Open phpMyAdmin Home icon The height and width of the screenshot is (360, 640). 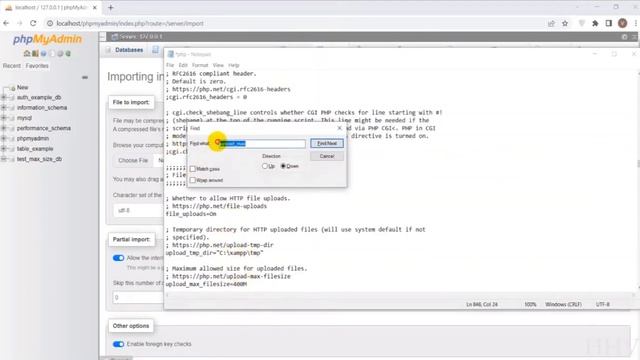click(27, 53)
